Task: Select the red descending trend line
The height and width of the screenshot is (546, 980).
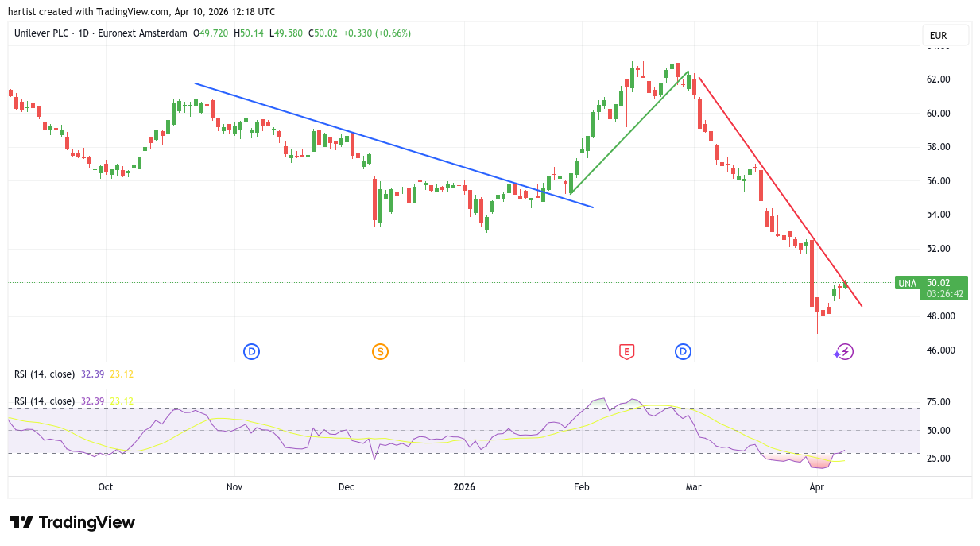Action: pos(779,191)
